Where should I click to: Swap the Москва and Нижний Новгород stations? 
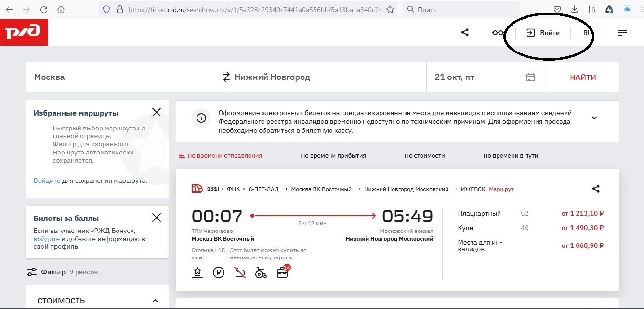coord(226,77)
